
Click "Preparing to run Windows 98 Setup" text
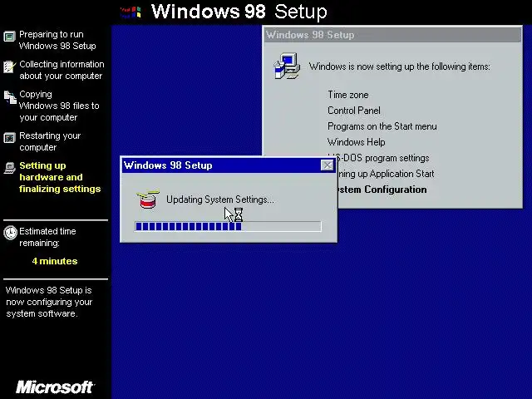pos(57,40)
